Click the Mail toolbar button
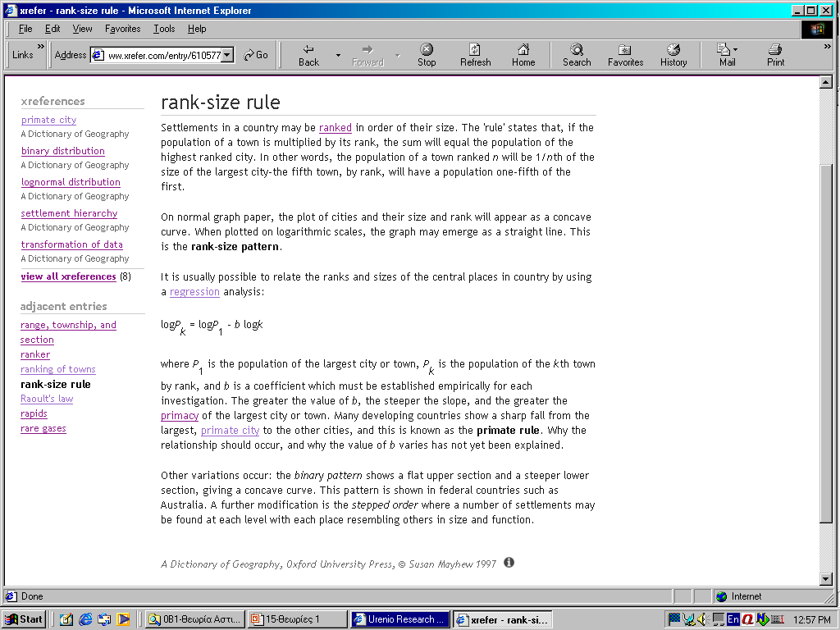 point(727,55)
